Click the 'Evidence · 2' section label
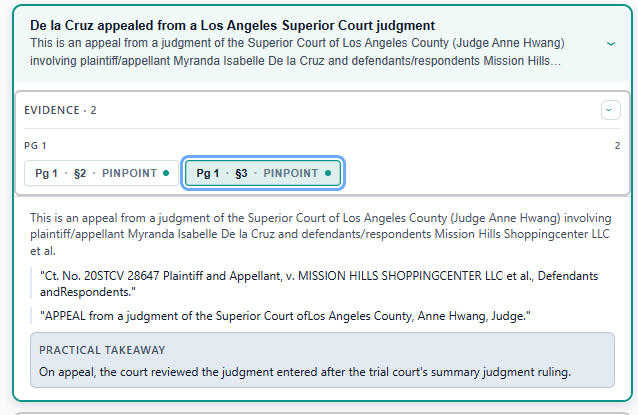The width and height of the screenshot is (638, 415). [x=60, y=110]
